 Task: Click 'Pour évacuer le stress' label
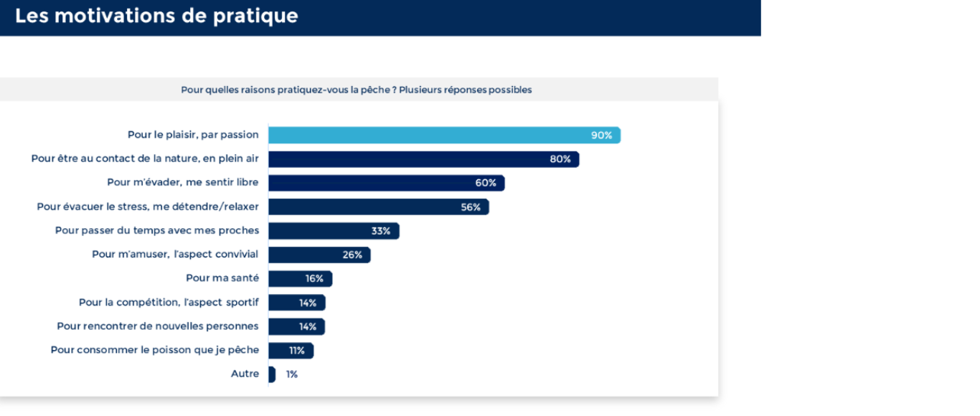pos(148,207)
